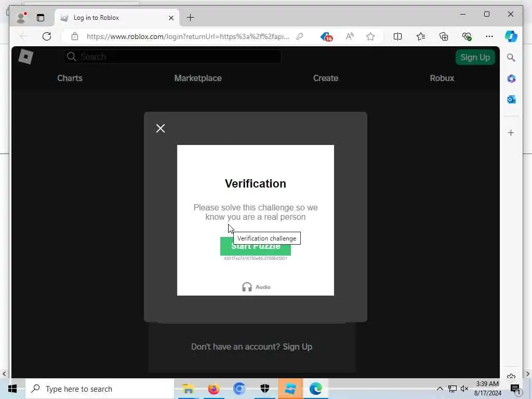Click the Roblox URL address bar
The image size is (532, 399).
188,36
